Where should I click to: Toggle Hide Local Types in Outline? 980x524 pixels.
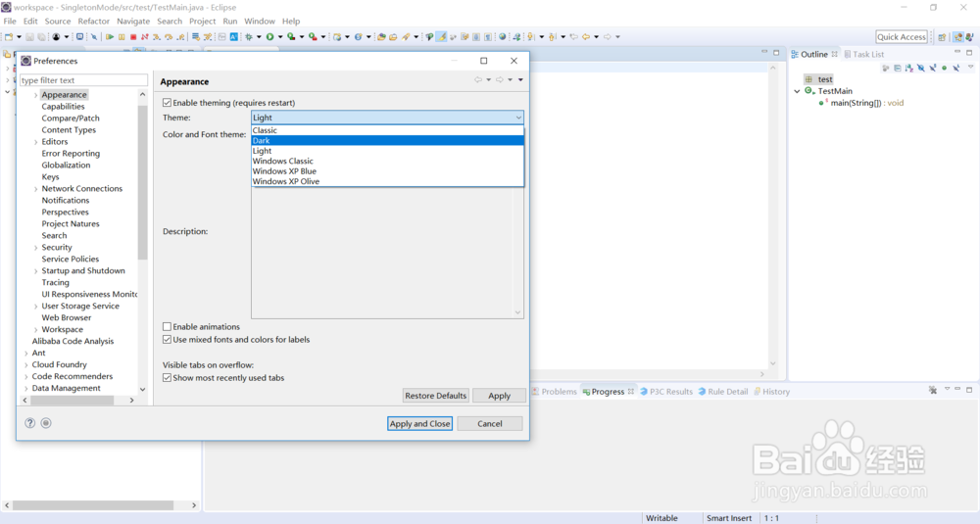955,69
